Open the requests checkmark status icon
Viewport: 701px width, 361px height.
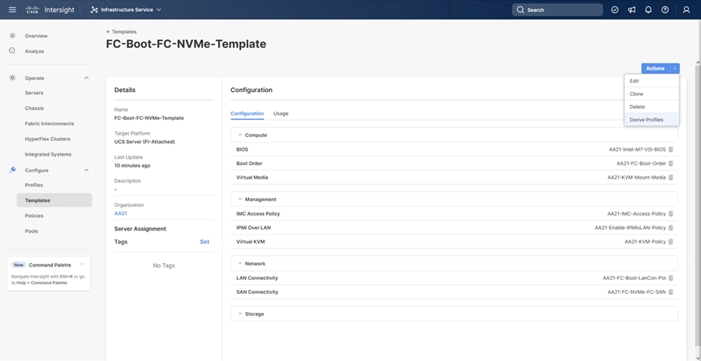[x=614, y=10]
